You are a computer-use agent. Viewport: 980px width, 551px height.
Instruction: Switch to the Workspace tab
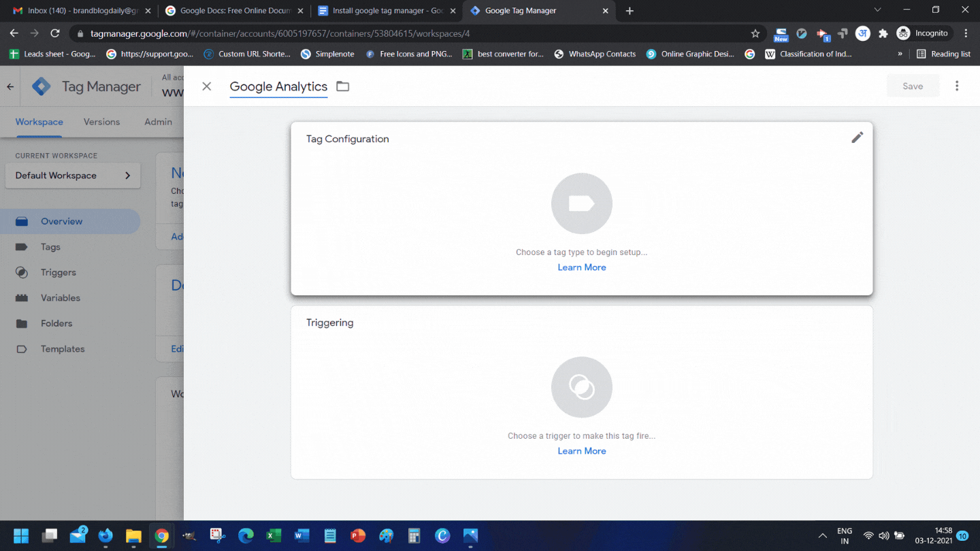(x=39, y=122)
